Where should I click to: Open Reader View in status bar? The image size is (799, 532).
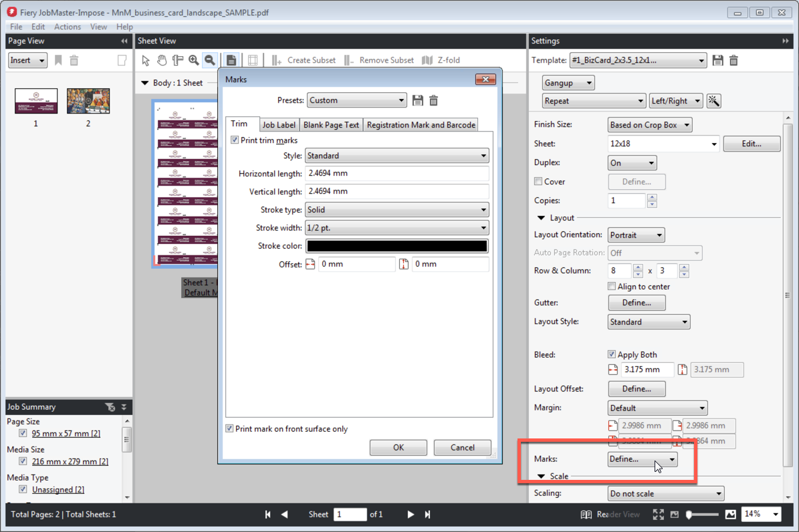(610, 514)
